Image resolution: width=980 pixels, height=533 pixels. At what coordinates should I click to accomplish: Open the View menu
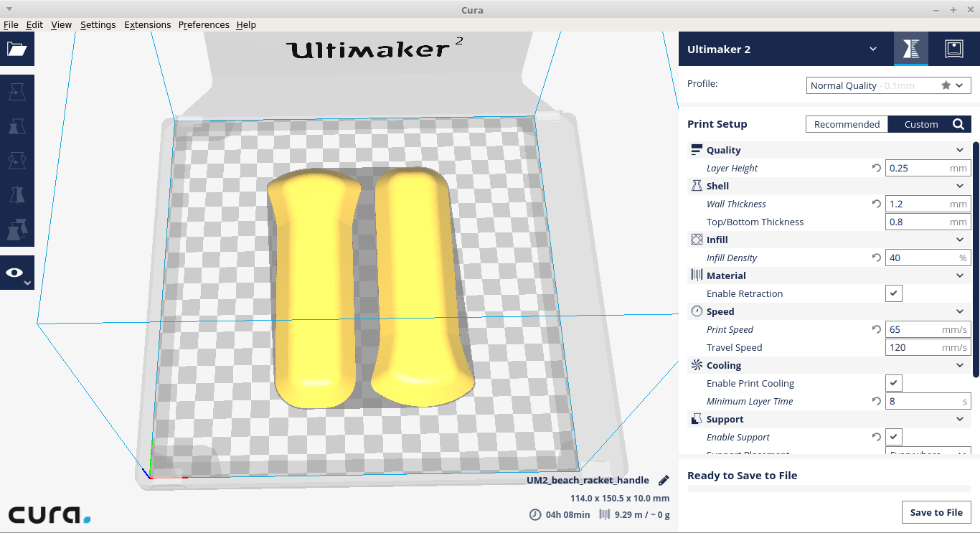61,24
